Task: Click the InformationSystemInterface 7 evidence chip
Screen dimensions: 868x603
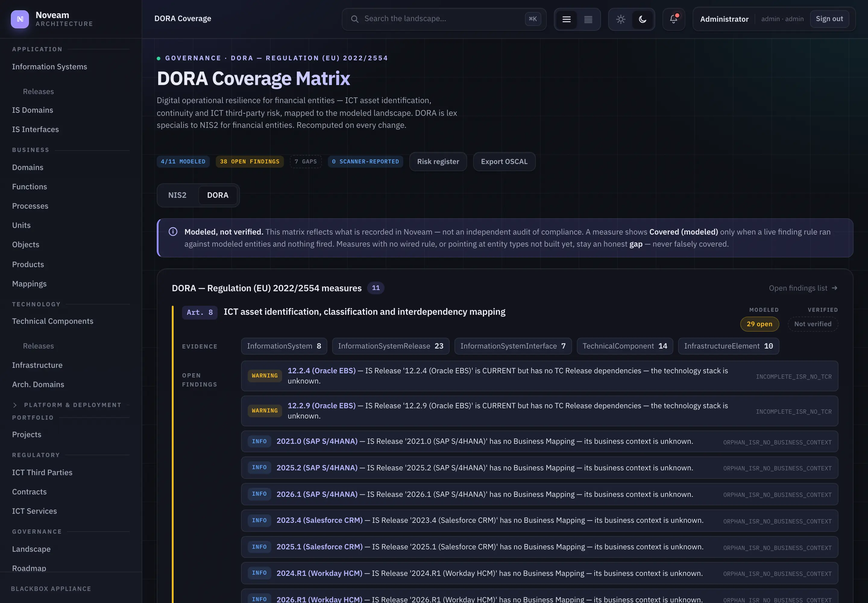Action: click(x=513, y=346)
